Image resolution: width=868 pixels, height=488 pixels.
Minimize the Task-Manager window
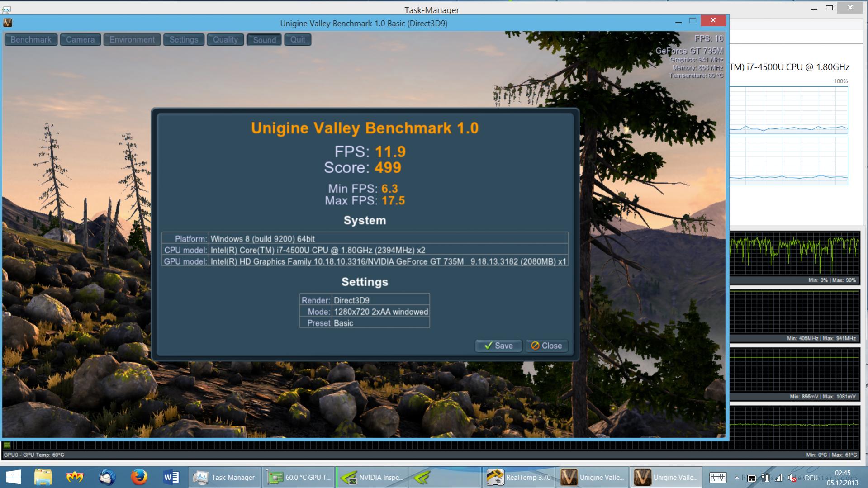click(814, 9)
